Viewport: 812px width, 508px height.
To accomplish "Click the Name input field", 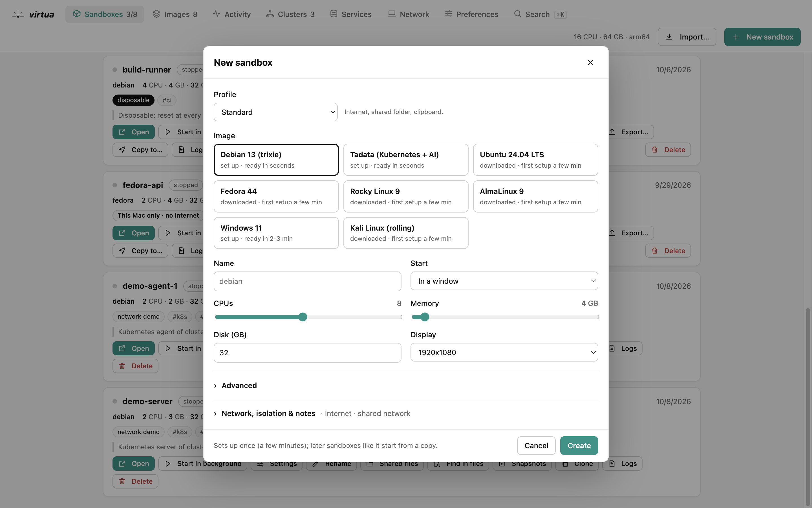I will click(307, 281).
